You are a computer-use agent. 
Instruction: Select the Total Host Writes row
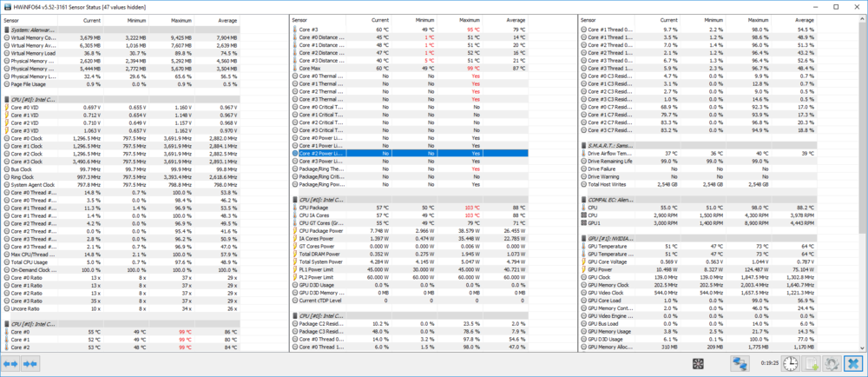pos(612,185)
